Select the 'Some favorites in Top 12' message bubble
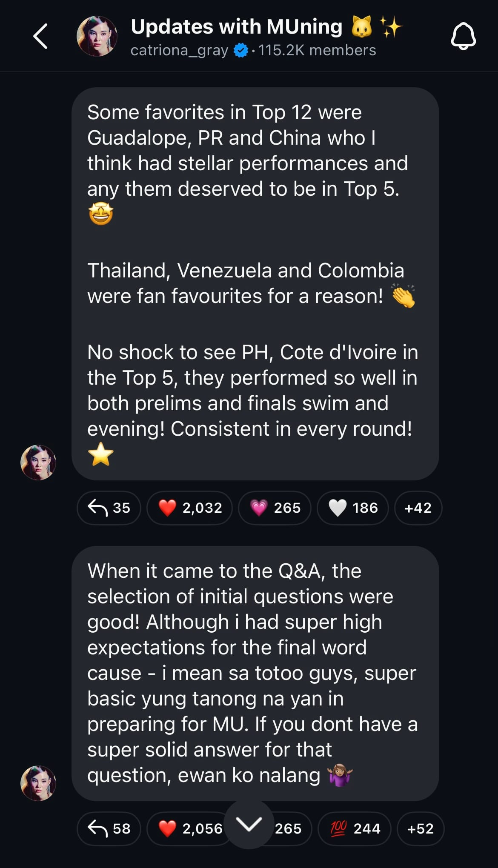The height and width of the screenshot is (868, 498). click(x=255, y=284)
